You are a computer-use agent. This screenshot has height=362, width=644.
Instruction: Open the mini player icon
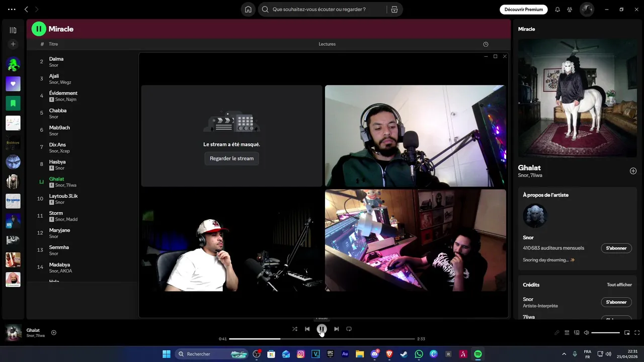click(x=627, y=333)
